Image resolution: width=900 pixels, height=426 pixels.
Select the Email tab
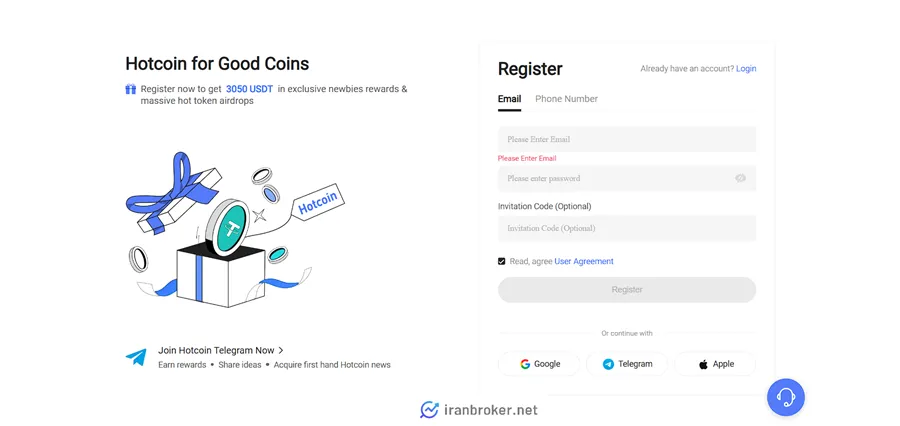click(x=510, y=99)
